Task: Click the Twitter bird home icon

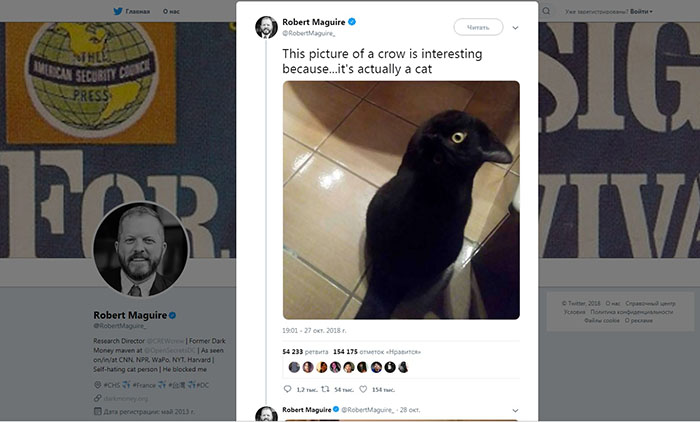Action: click(117, 11)
